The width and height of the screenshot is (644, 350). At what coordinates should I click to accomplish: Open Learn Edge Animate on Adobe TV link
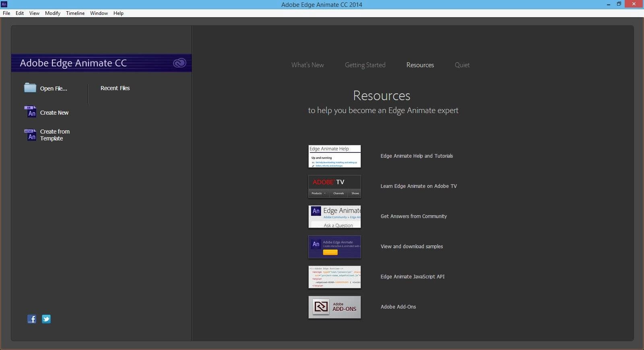pyautogui.click(x=419, y=186)
